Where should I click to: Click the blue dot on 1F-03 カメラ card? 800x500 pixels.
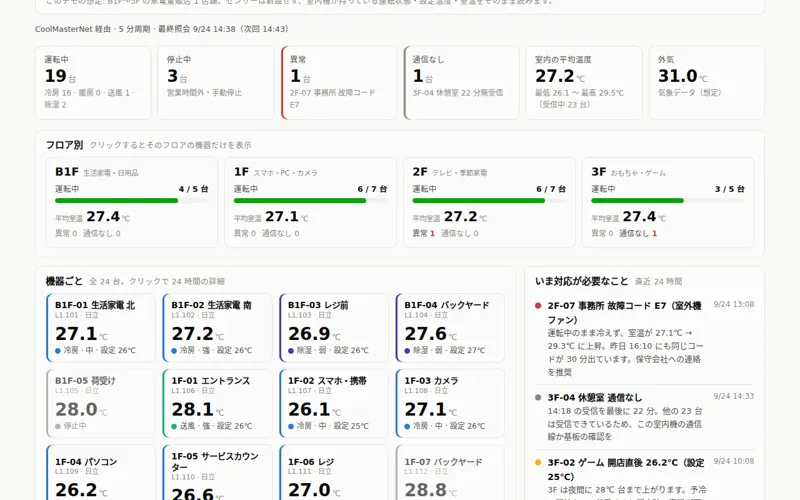coord(407,426)
